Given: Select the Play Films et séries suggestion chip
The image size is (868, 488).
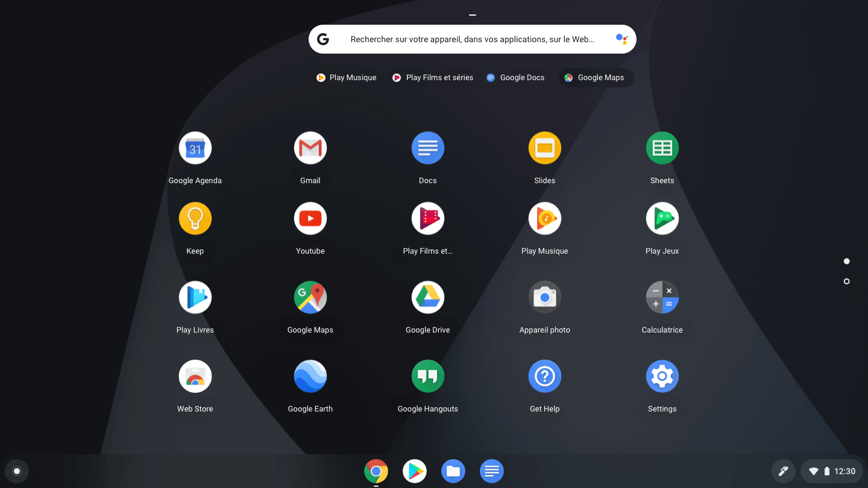Looking at the screenshot, I should click(433, 78).
